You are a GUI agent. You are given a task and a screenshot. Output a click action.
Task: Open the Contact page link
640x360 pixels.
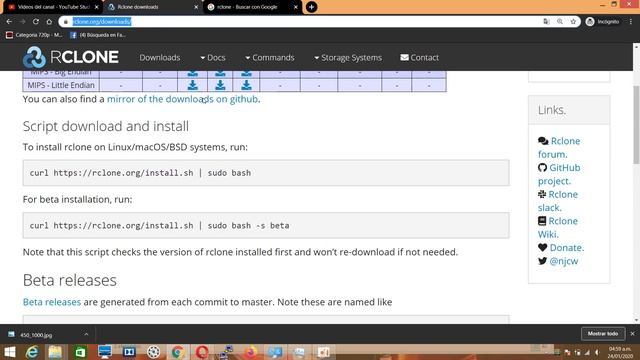(x=420, y=58)
